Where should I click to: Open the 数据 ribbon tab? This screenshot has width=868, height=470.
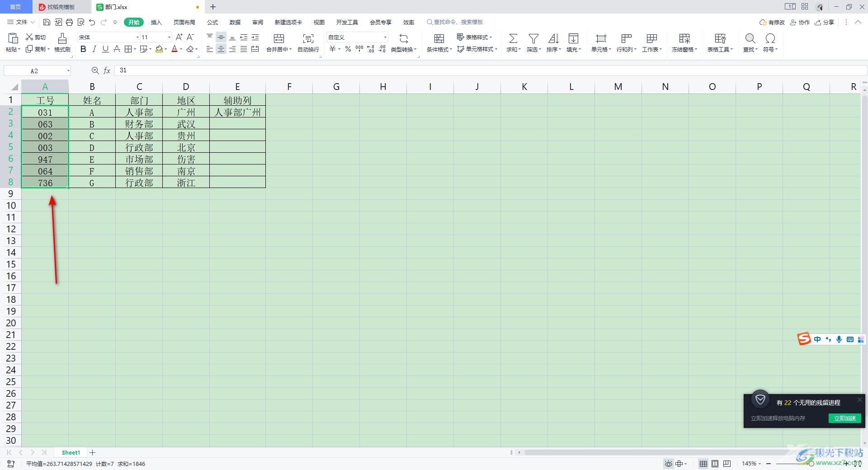coord(235,22)
